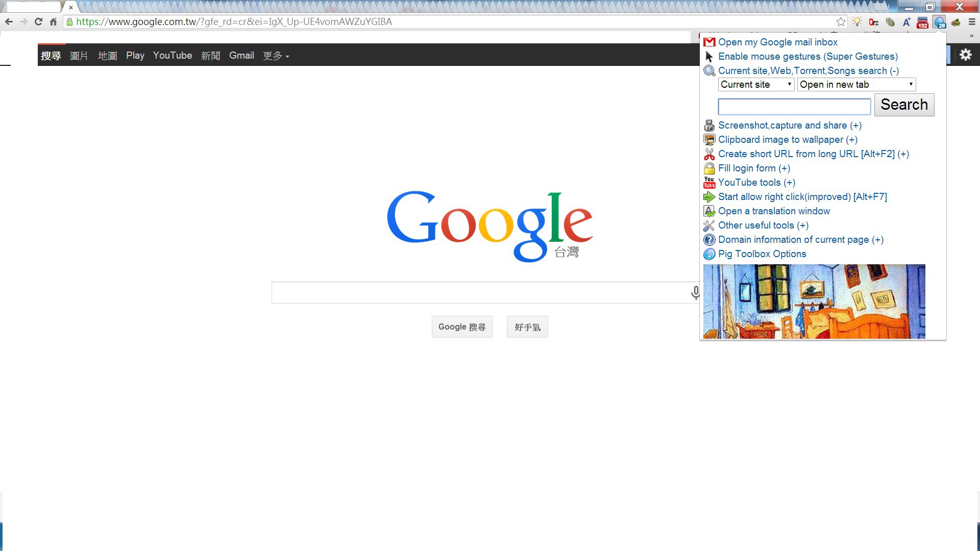Click the A+ font size extension icon
This screenshot has width=980, height=551.
906,22
